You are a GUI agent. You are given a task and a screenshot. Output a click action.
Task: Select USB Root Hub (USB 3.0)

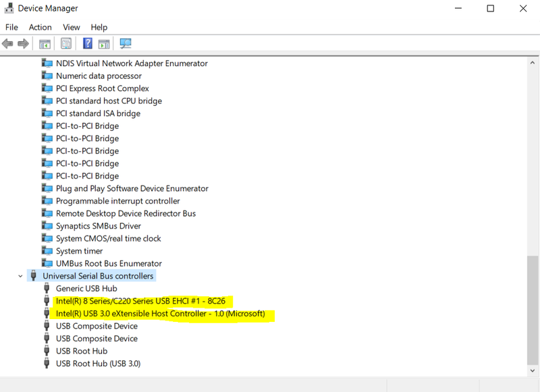pos(98,364)
